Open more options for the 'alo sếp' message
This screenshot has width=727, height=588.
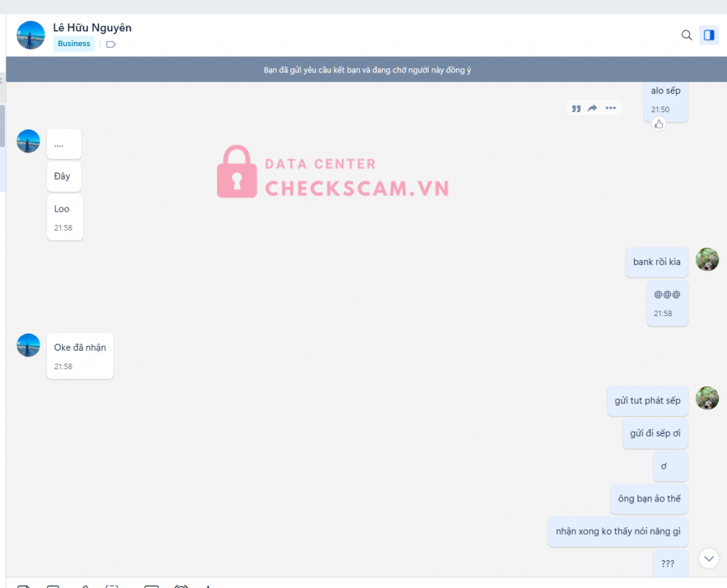[x=611, y=108]
